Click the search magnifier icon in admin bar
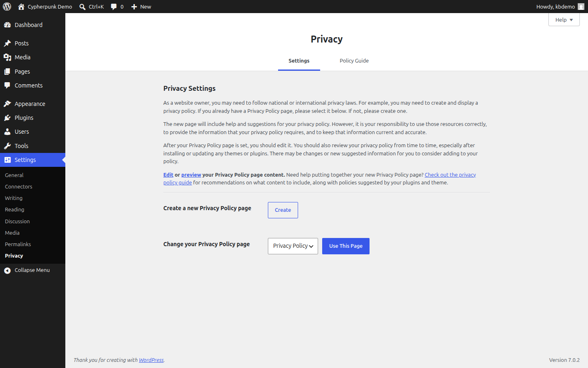 [x=82, y=7]
